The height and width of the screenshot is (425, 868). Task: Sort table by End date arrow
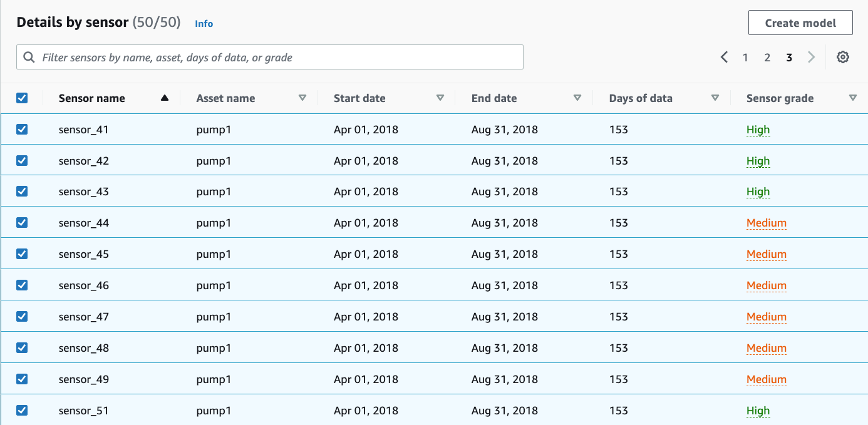[x=577, y=98]
